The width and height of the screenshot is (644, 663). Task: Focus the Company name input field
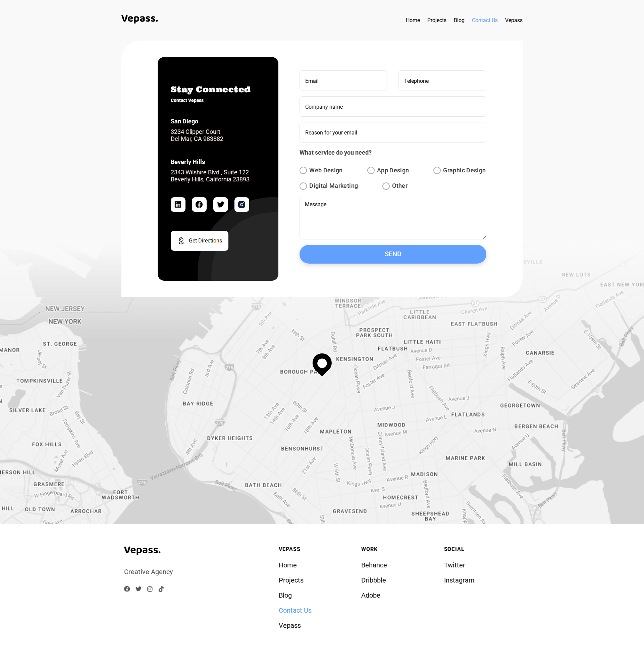392,107
